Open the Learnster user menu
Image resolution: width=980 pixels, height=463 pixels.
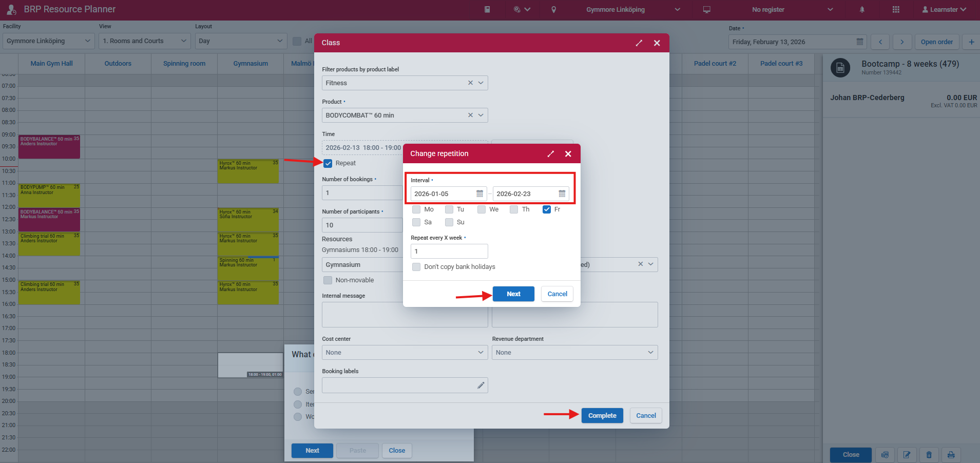click(944, 10)
